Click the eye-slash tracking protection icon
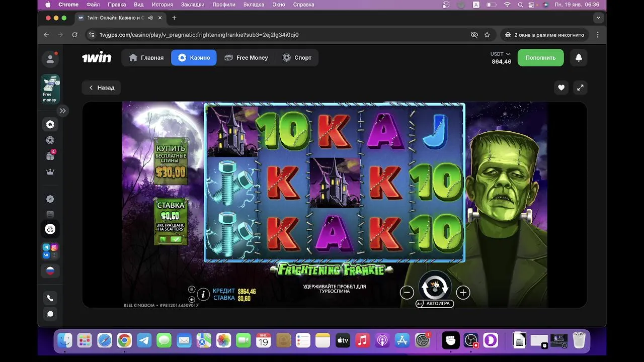Image resolution: width=644 pixels, height=362 pixels. tap(474, 35)
